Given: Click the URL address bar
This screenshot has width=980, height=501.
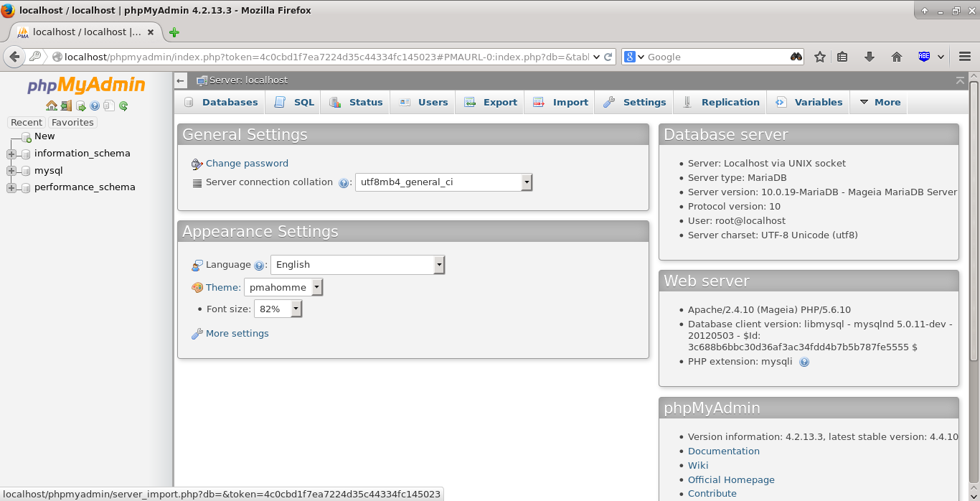Looking at the screenshot, I should (326, 57).
